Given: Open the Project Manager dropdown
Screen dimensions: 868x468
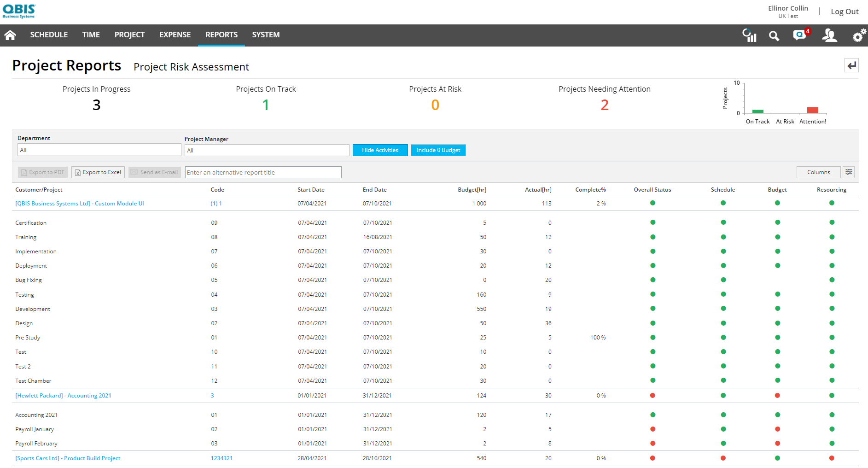Looking at the screenshot, I should tap(267, 150).
